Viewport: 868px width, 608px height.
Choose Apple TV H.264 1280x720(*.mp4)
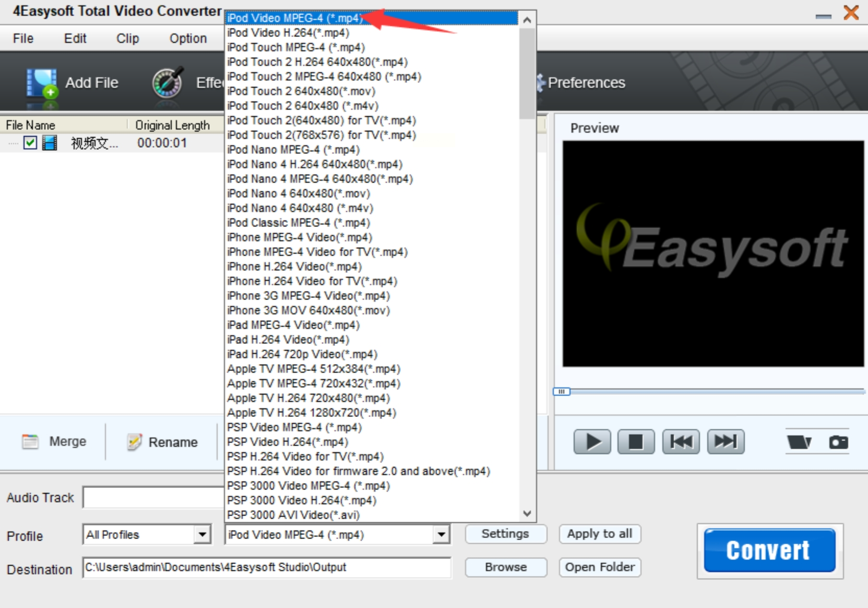coord(372,412)
